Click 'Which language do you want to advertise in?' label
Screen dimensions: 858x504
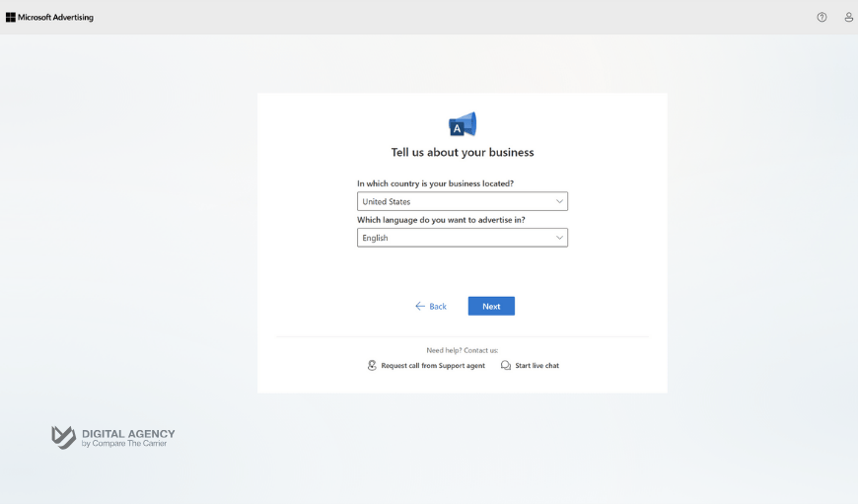(x=441, y=219)
